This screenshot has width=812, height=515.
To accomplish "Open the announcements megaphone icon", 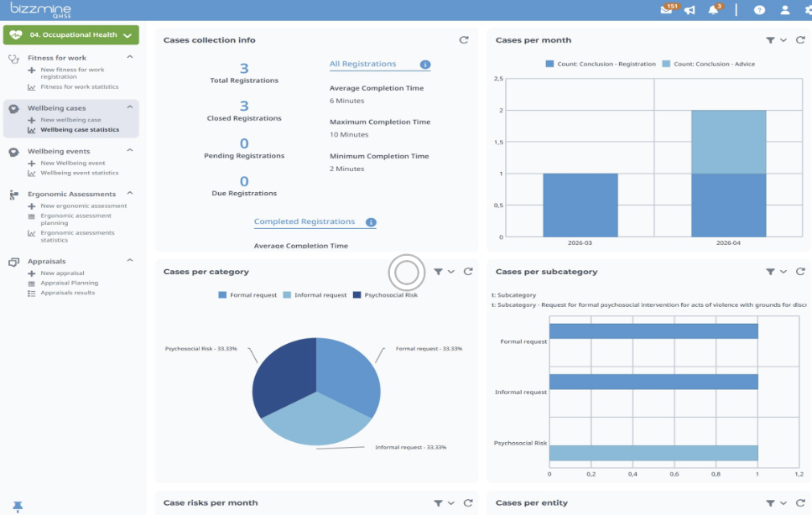I will coord(690,10).
